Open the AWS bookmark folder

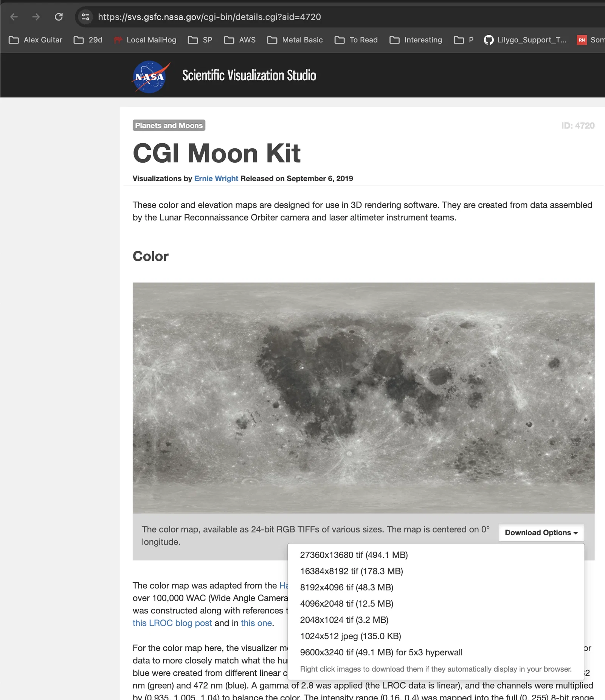pyautogui.click(x=240, y=40)
